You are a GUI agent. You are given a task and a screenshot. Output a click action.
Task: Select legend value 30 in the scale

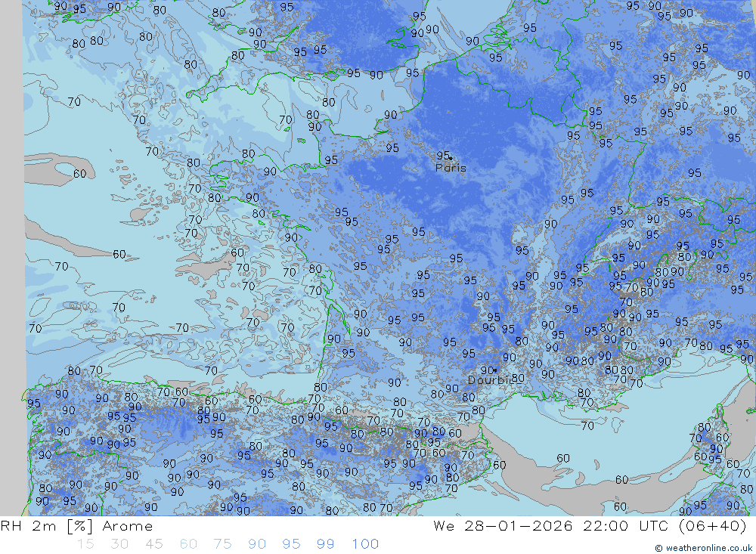click(x=119, y=544)
